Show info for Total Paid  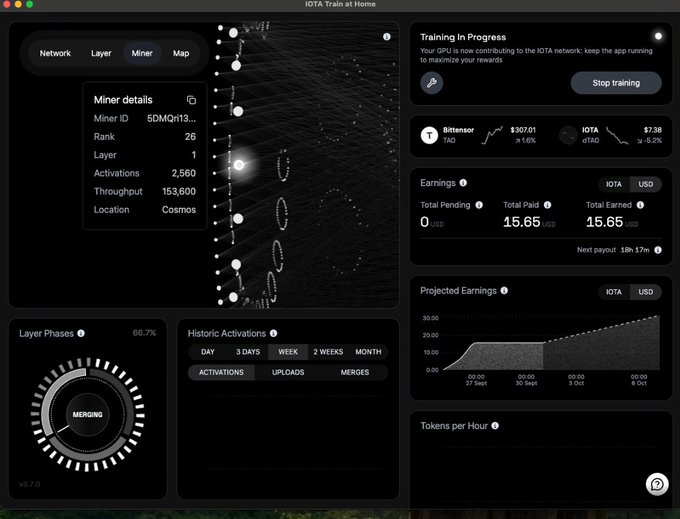547,205
